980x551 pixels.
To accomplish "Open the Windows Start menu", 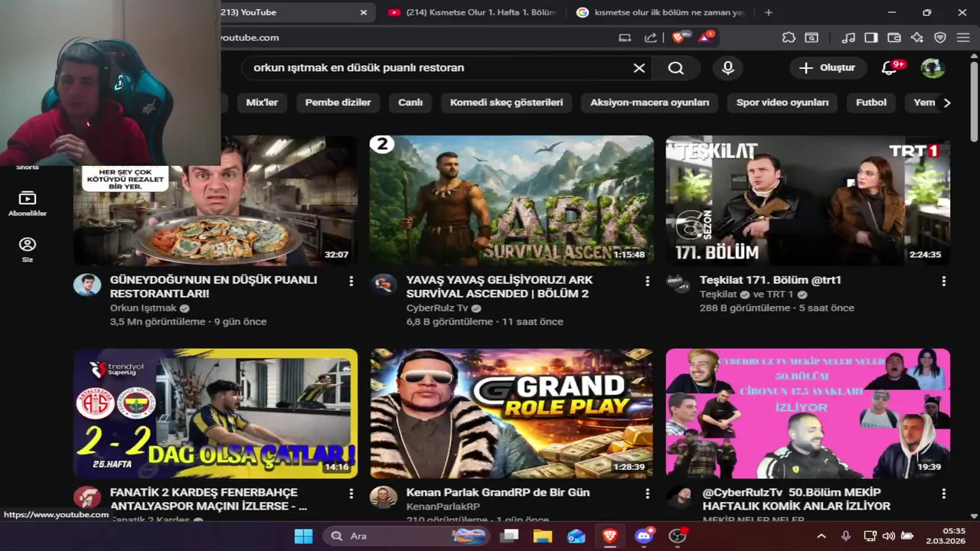I will point(303,536).
